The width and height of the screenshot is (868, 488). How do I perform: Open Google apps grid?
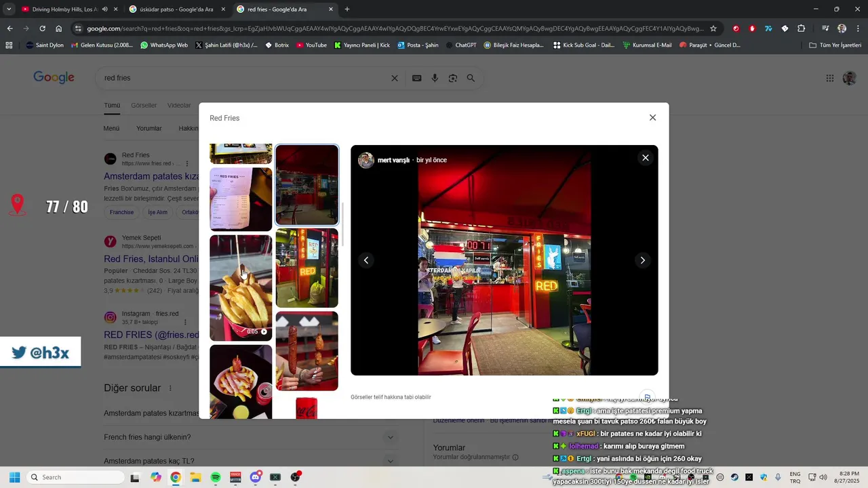pos(830,78)
